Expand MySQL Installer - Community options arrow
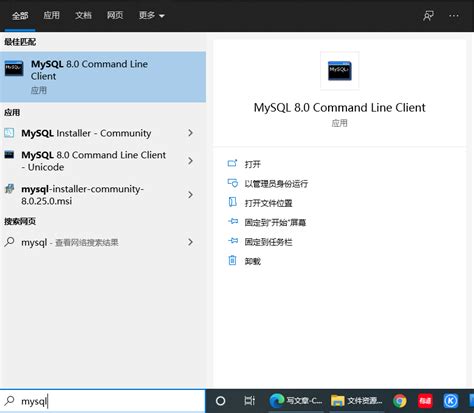This screenshot has width=474, height=413. pyautogui.click(x=190, y=133)
